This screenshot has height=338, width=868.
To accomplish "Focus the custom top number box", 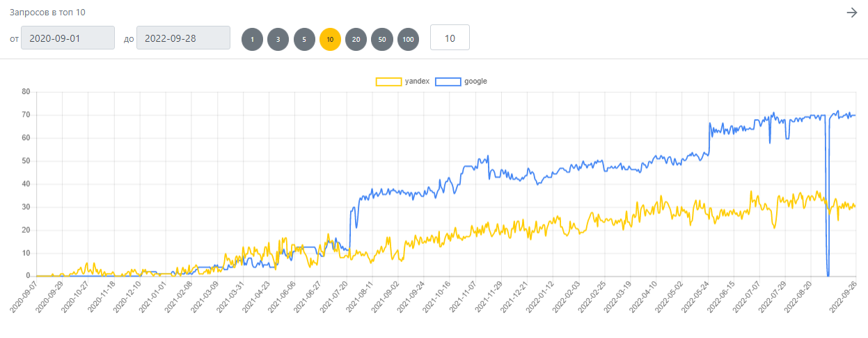I will pos(450,38).
